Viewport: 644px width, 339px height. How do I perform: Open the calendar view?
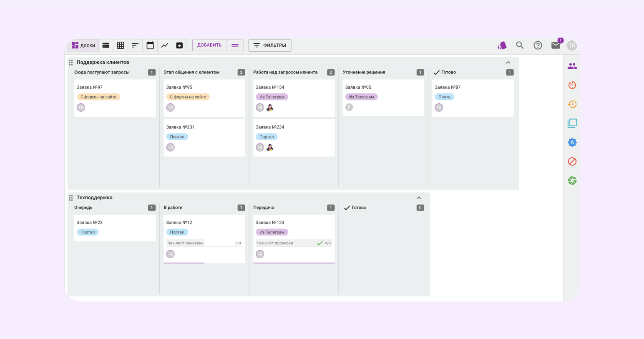150,45
